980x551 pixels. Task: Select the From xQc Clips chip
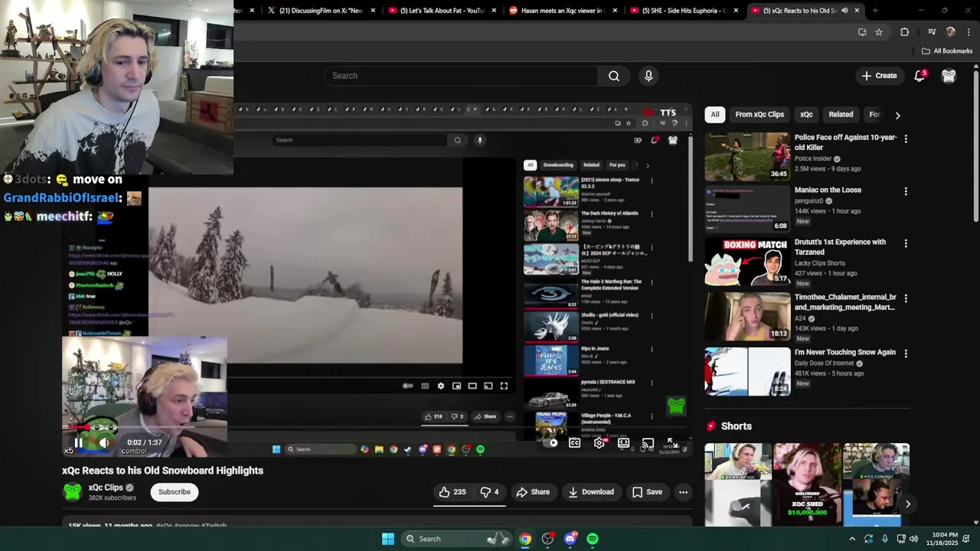759,114
